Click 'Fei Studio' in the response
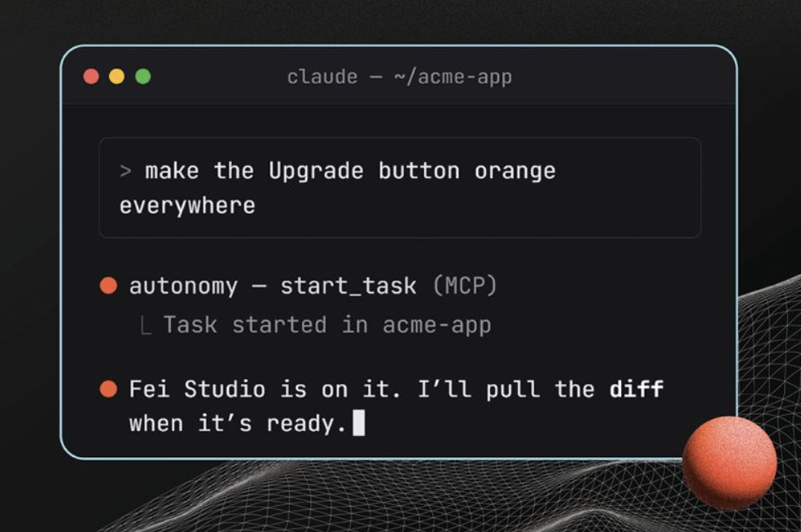 click(197, 389)
